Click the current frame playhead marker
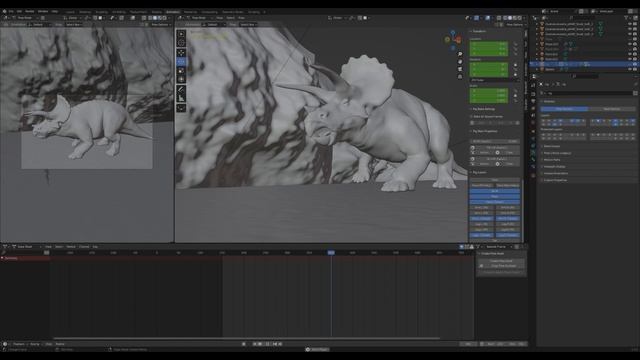This screenshot has width=640, height=360. pos(331,253)
